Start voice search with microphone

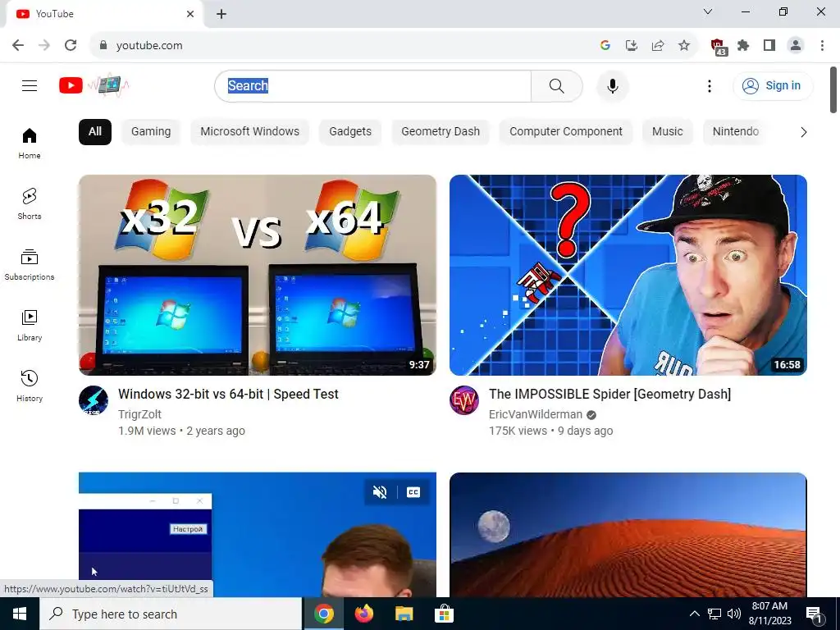coord(612,85)
